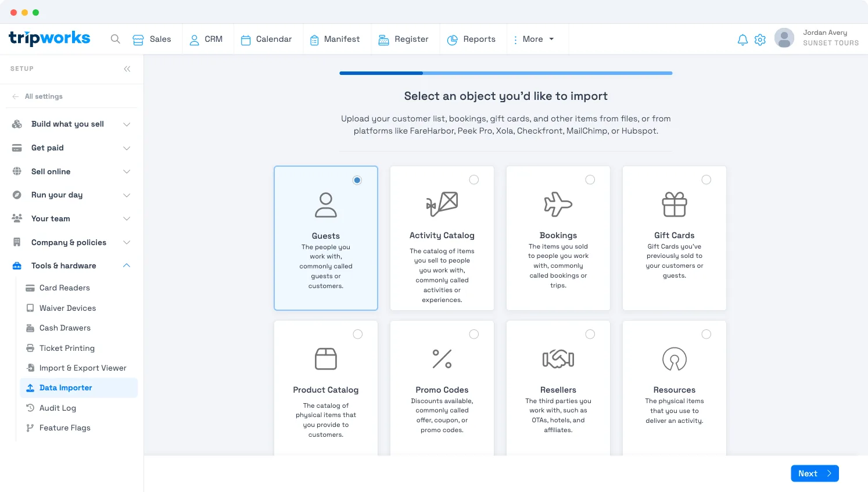Screen dimensions: 868x492
Task: Click the Next button
Action: click(815, 473)
